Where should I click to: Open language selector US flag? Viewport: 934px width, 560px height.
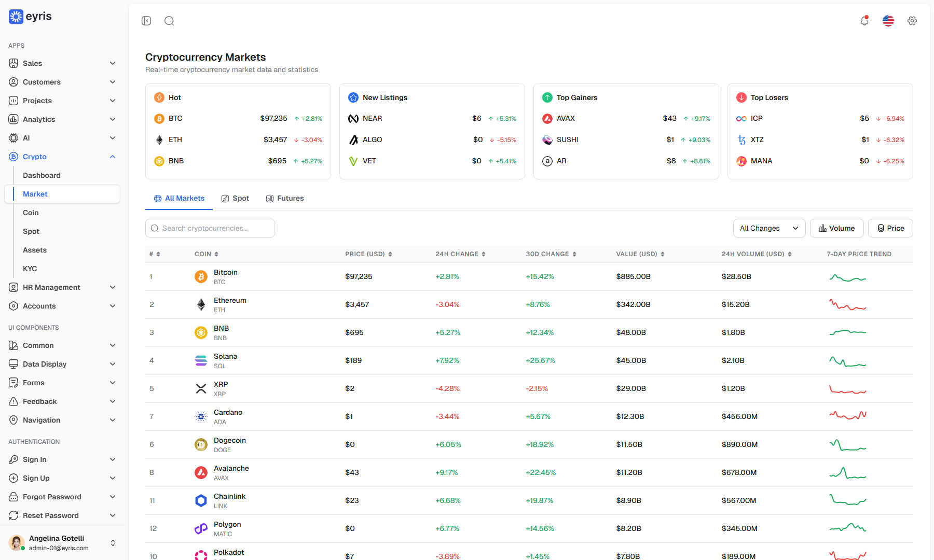click(x=888, y=21)
